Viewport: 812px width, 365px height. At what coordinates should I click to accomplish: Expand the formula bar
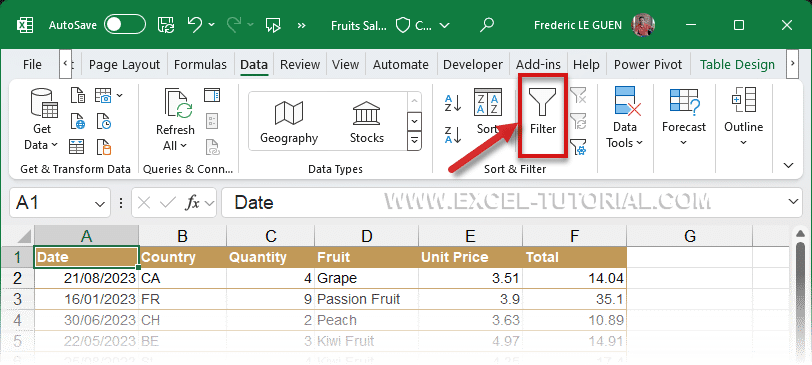(x=793, y=202)
